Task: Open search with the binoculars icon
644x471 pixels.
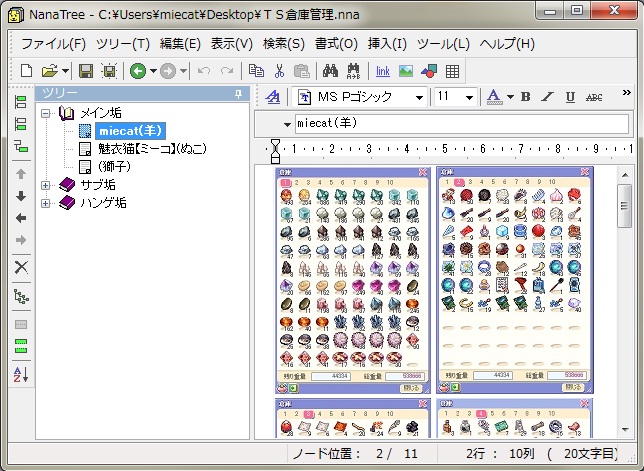Action: 330,71
